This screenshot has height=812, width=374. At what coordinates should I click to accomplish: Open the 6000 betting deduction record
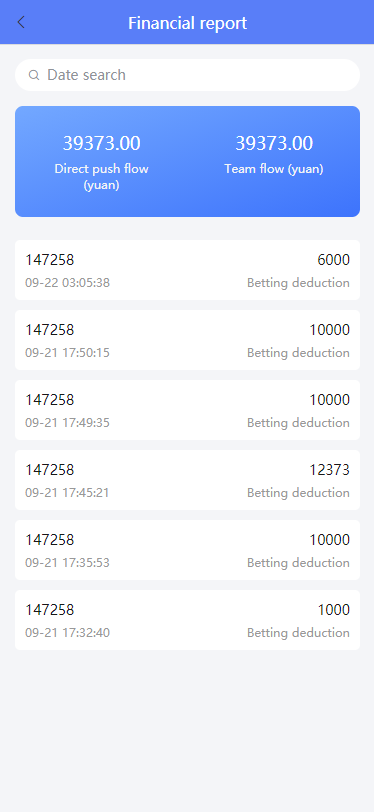coord(187,270)
